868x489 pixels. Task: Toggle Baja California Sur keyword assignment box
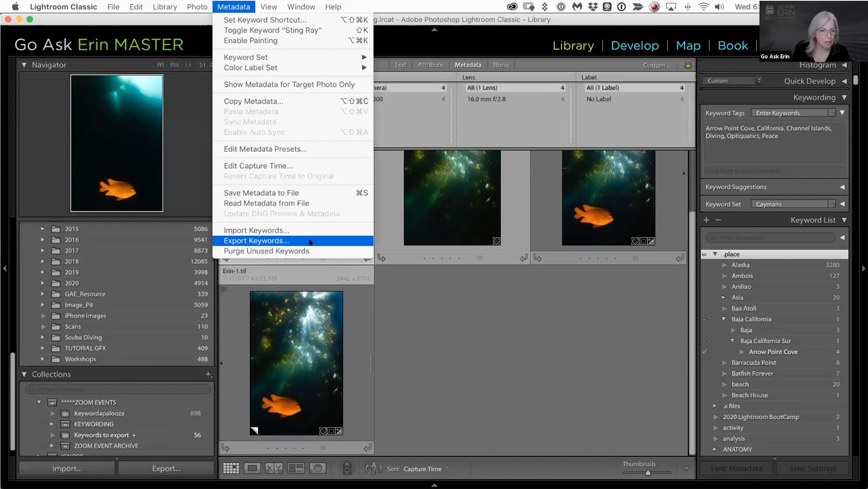705,341
